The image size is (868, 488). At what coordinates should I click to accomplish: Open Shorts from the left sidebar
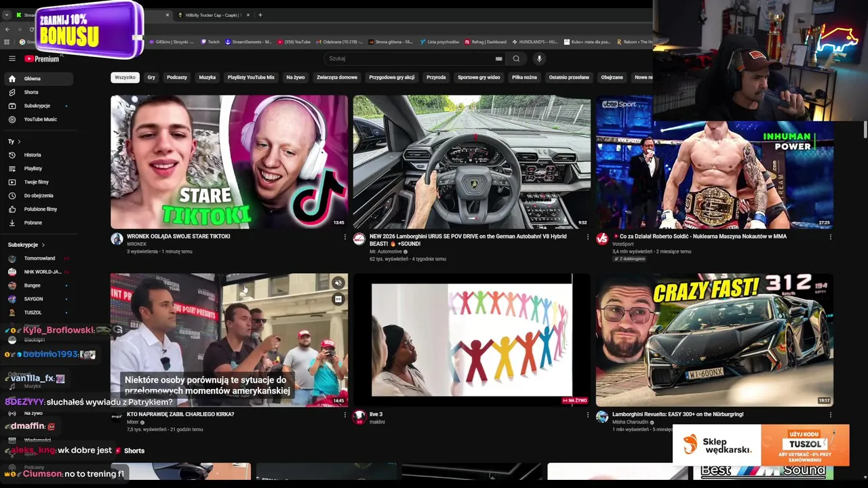click(x=38, y=92)
